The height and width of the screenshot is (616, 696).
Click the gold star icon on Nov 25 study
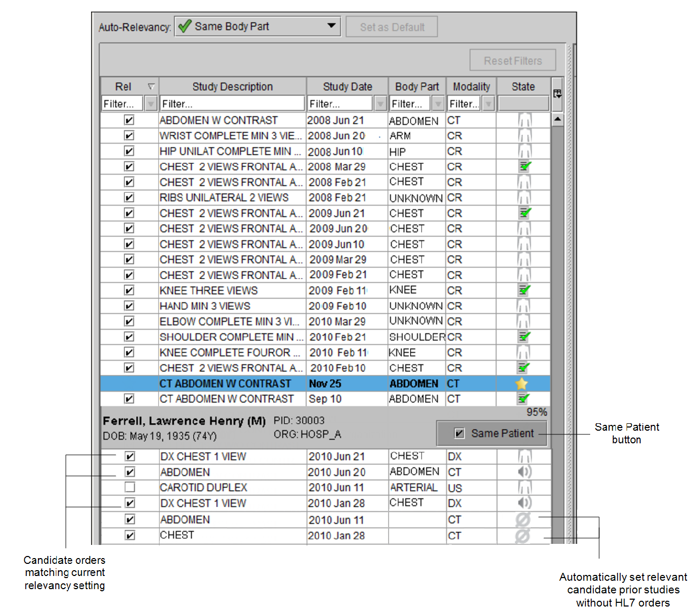(x=522, y=384)
